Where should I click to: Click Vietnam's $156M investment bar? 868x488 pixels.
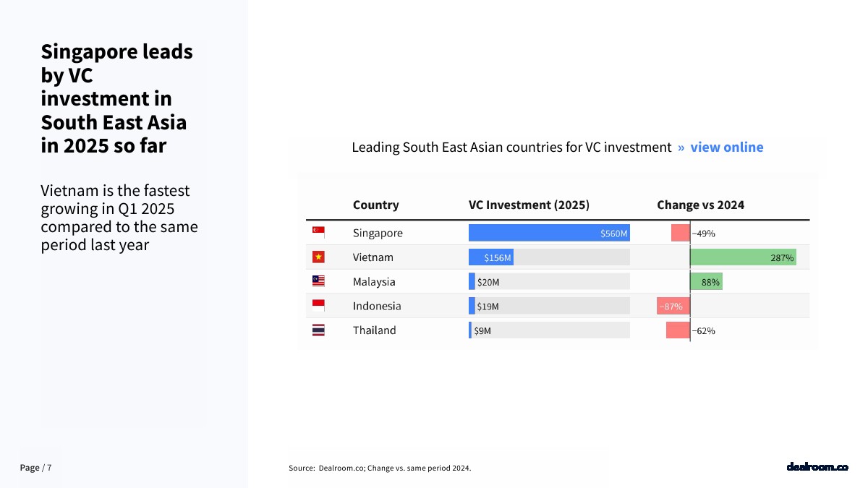click(x=491, y=257)
